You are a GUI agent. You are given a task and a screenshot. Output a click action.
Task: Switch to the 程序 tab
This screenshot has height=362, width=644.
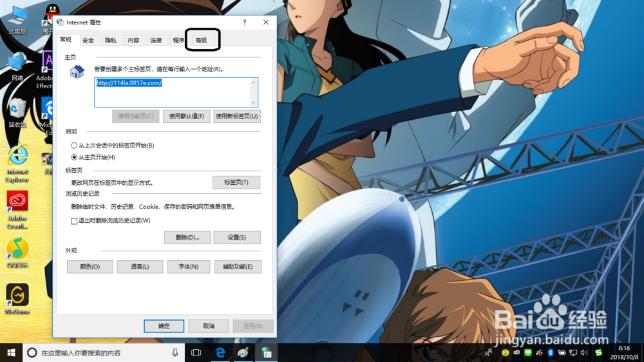[178, 41]
